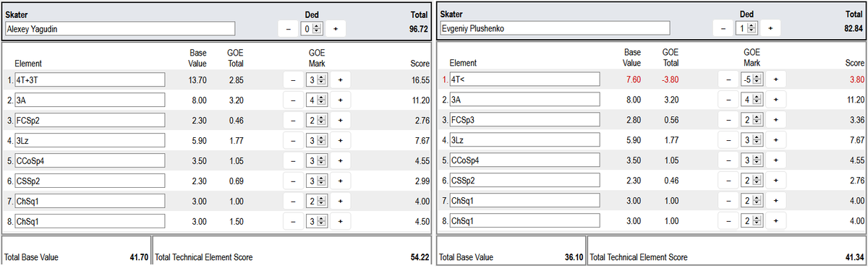Increase Alexey Yagudin's deduction with plus button
The height and width of the screenshot is (268, 868).
(336, 28)
